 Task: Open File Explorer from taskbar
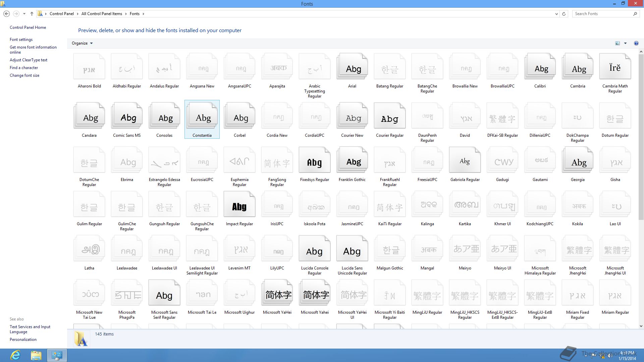pyautogui.click(x=36, y=355)
